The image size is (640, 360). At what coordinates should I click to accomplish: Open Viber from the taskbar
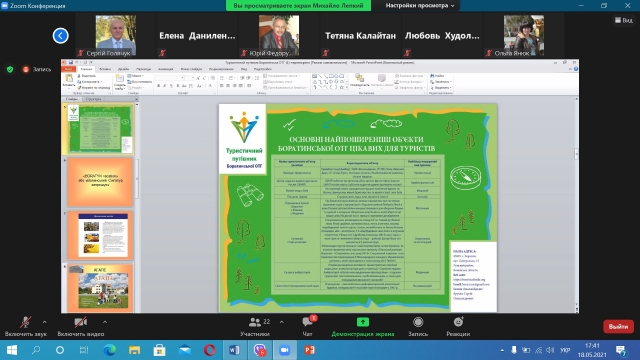[x=260, y=350]
